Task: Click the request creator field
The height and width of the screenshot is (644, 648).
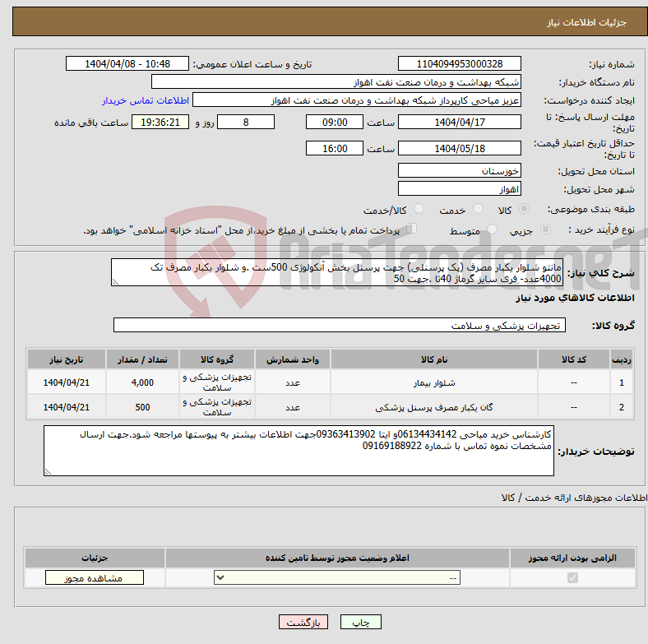Action: point(357,100)
